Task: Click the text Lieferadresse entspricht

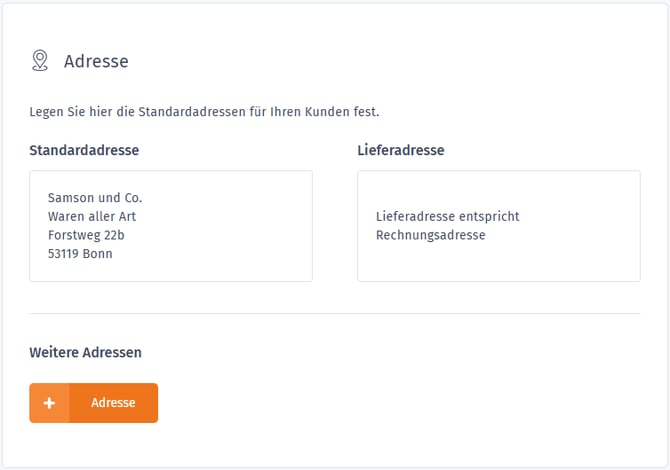Action: point(447,216)
